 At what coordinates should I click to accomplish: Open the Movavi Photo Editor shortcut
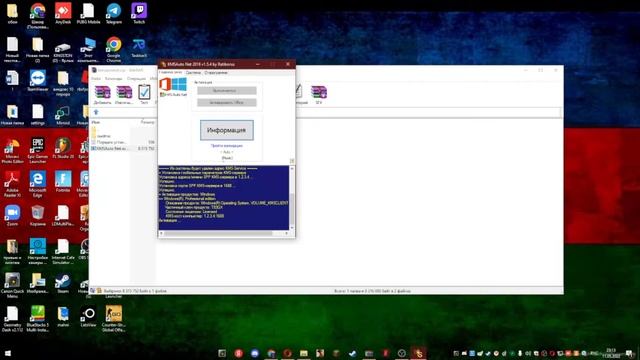12,151
